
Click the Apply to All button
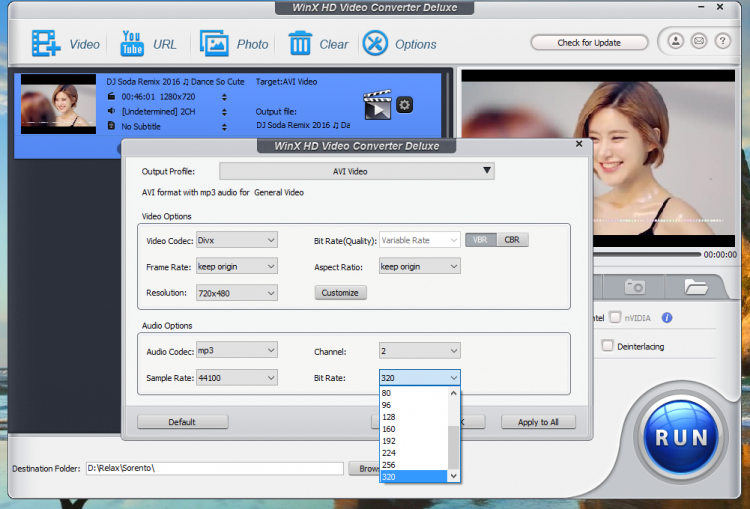538,422
